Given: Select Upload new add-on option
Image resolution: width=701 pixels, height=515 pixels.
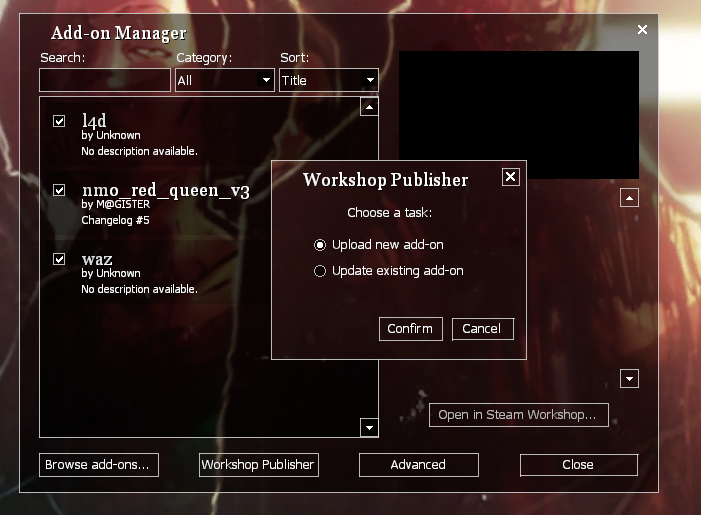Looking at the screenshot, I should [320, 245].
